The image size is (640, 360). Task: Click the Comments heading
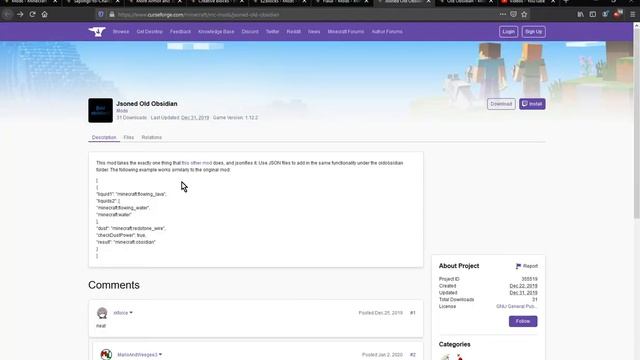tap(114, 285)
